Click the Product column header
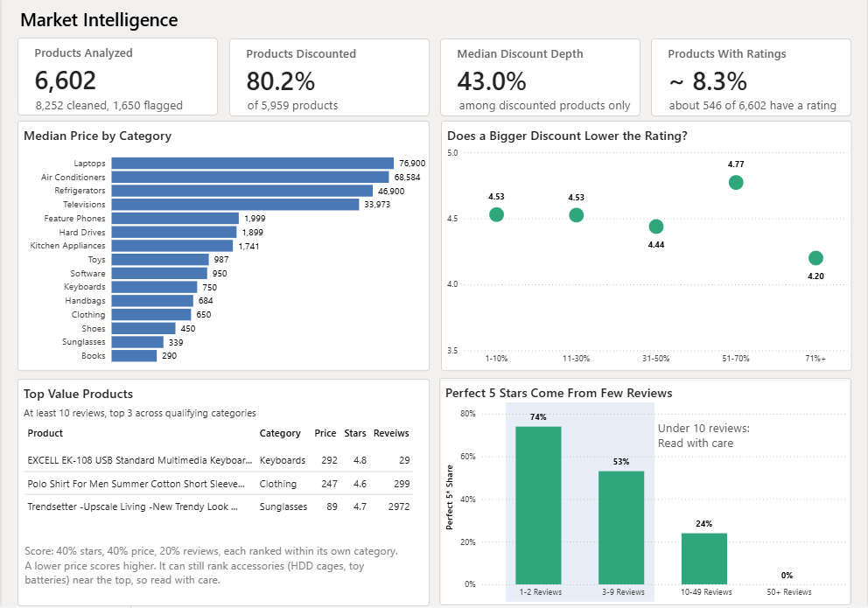 click(x=45, y=433)
